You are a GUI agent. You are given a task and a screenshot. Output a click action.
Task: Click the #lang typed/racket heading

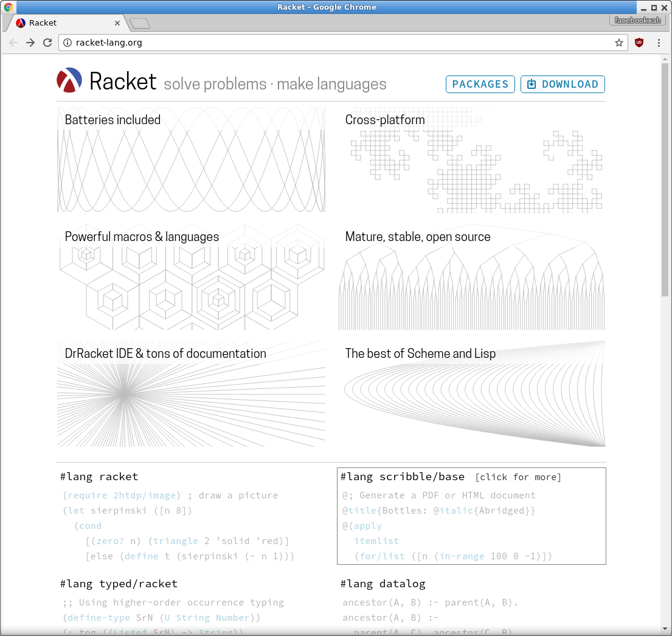[119, 584]
